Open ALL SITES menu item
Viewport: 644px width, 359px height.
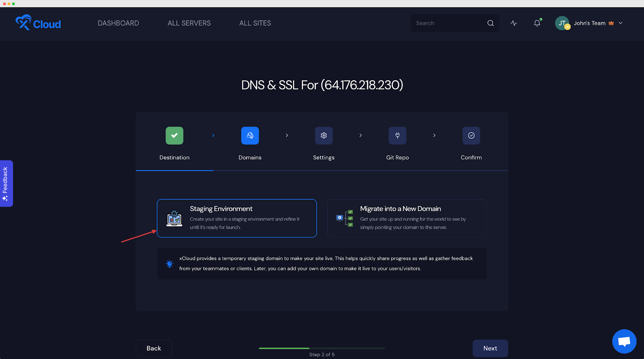(x=255, y=23)
